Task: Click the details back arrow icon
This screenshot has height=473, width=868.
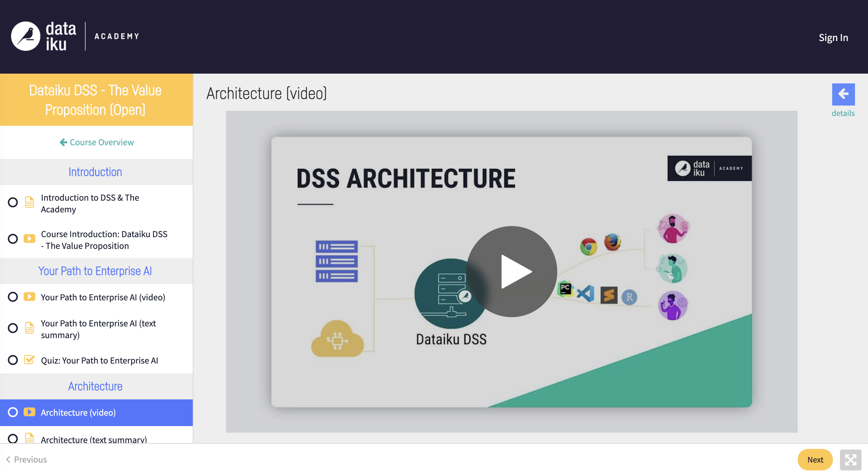Action: (843, 94)
